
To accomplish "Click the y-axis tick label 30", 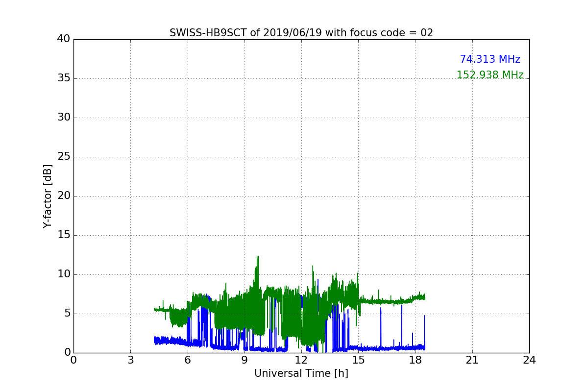I will tap(64, 118).
